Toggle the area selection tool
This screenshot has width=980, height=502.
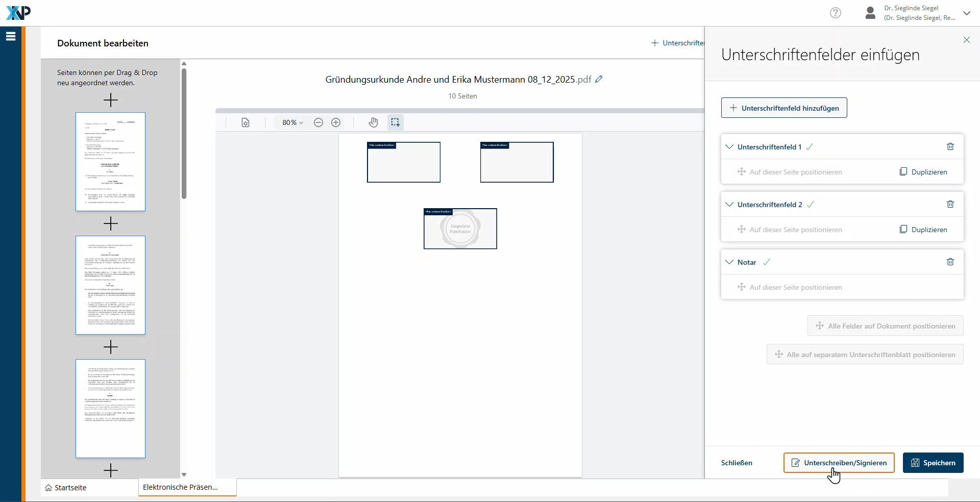click(x=395, y=122)
